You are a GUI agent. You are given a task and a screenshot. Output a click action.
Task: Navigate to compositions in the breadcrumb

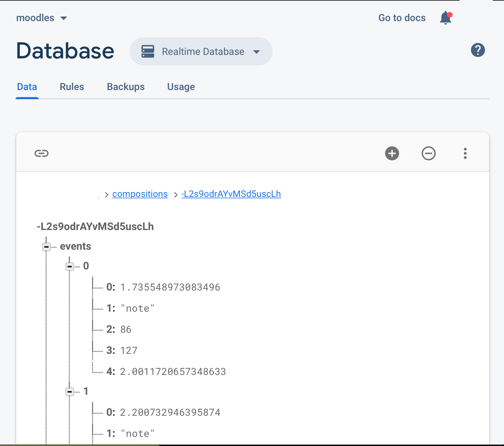tap(140, 194)
